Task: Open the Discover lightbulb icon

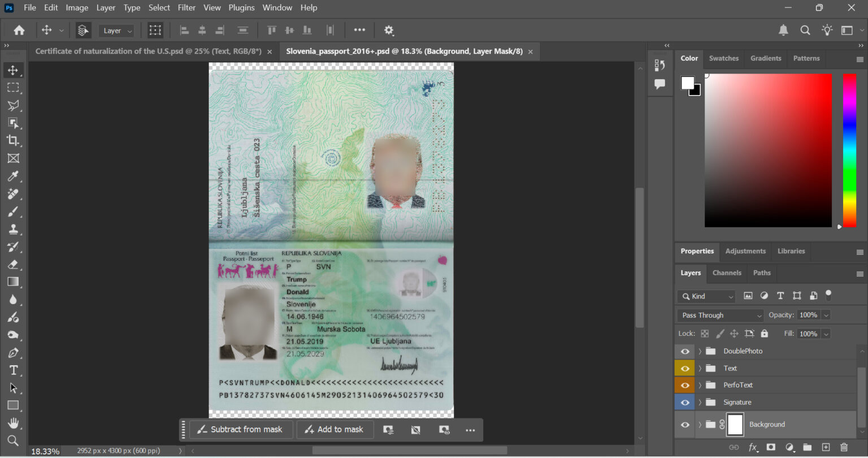Action: tap(827, 31)
